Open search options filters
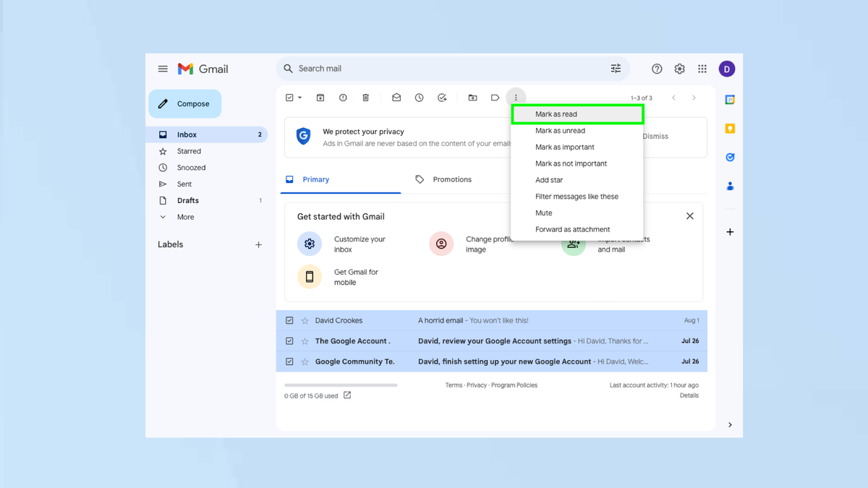Screen dimensions: 868x488 pos(616,68)
